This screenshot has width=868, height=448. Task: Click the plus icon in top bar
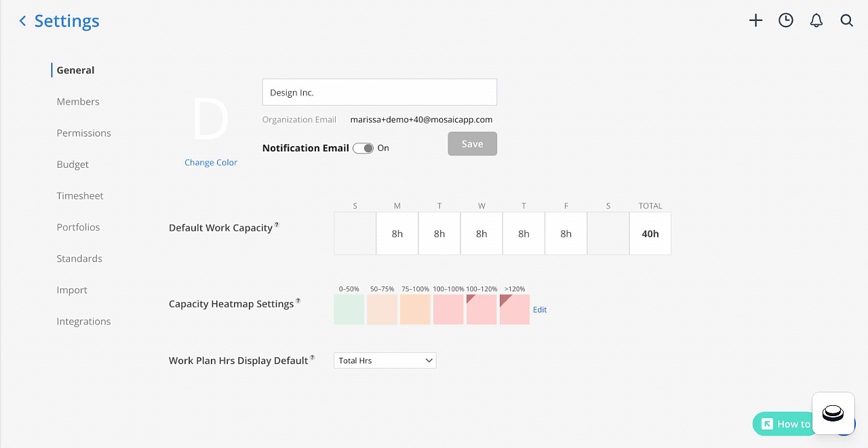tap(755, 21)
